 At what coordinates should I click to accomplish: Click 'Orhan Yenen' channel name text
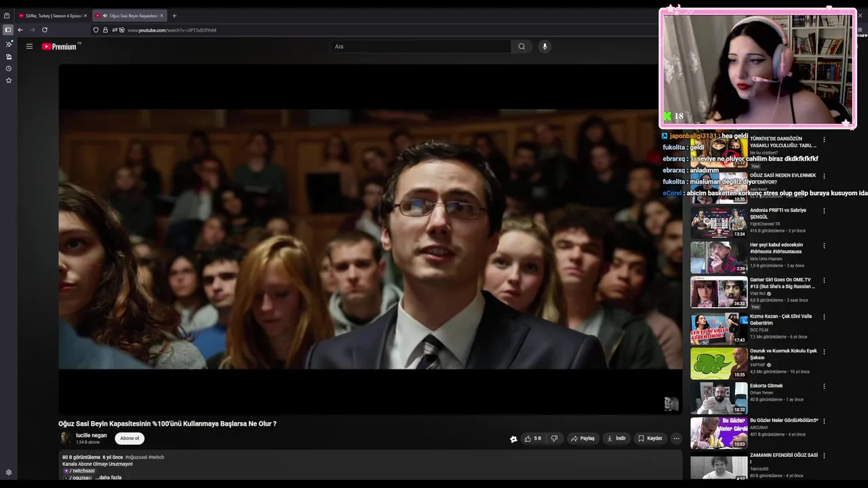pos(763,392)
